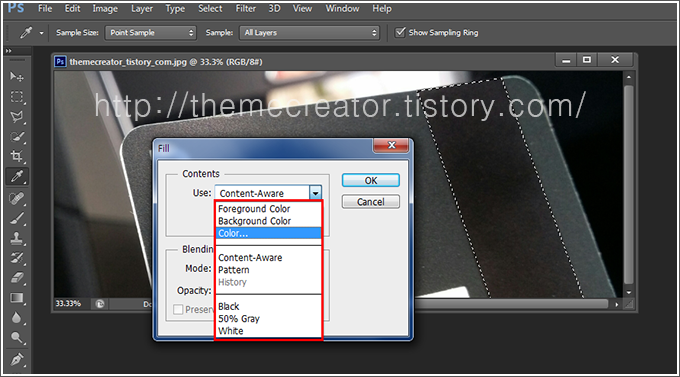Select the Eyedropper tool in toolbox
Viewport: 680px width, 377px height.
coord(17,176)
